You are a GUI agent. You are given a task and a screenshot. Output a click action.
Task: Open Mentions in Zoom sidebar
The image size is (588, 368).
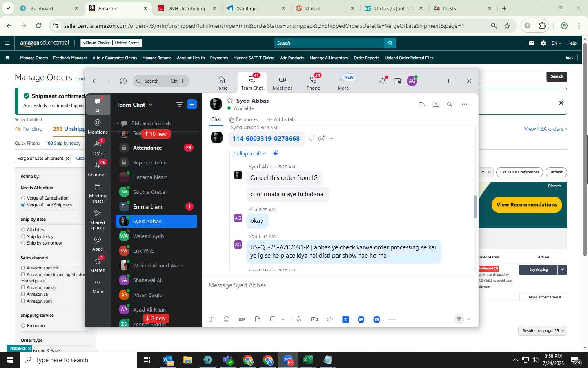(x=98, y=126)
